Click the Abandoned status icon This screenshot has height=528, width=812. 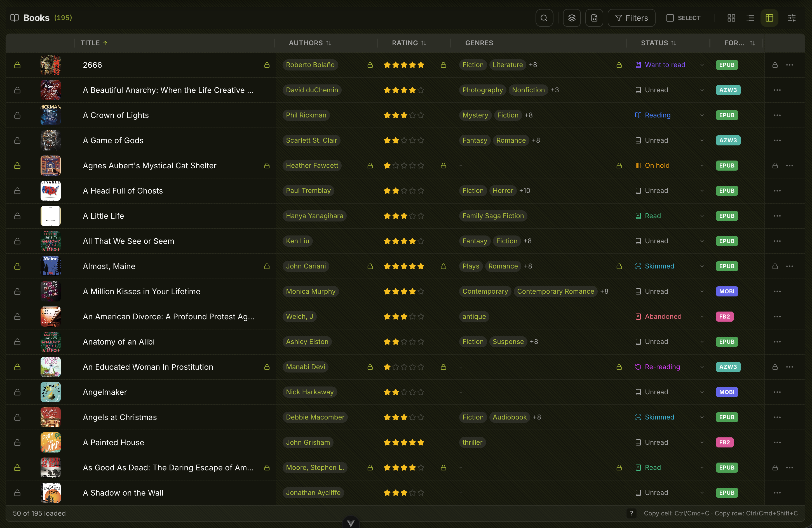click(x=638, y=317)
